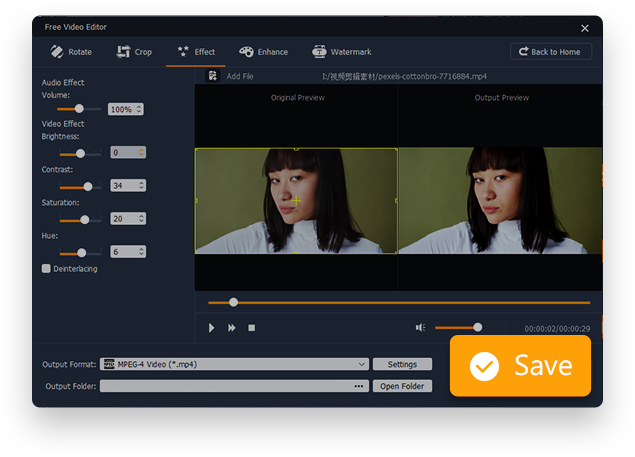Click the Brightness stepper arrows
Image resolution: width=635 pixels, height=457 pixels.
141,152
